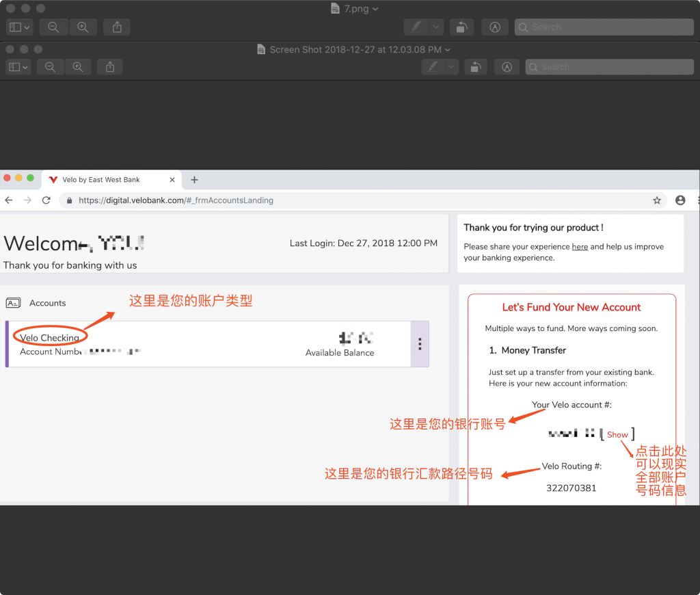700x595 pixels.
Task: Open the browser profile account icon
Action: pyautogui.click(x=680, y=200)
